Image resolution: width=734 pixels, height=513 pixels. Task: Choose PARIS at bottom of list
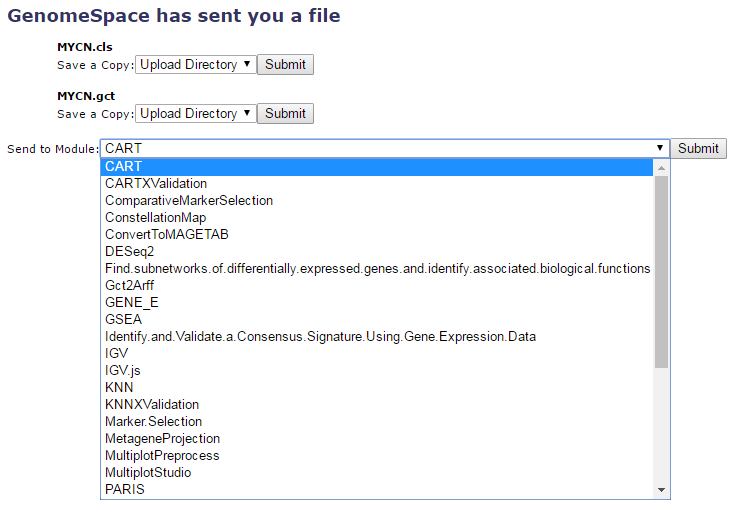point(125,490)
